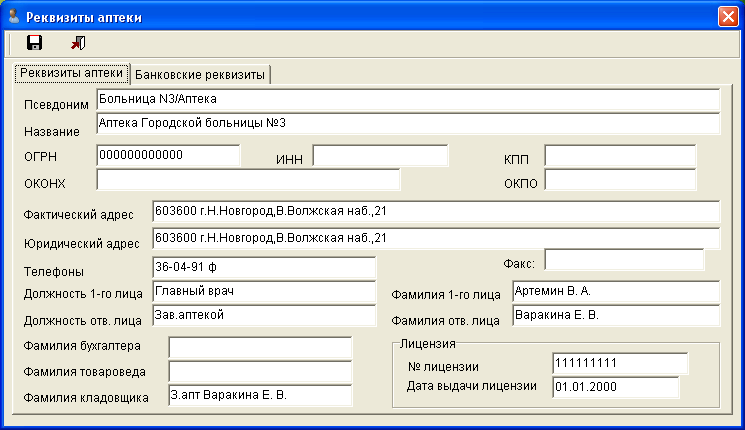Switch to the Банковские реквизиты tab
The height and width of the screenshot is (430, 745).
(x=200, y=74)
